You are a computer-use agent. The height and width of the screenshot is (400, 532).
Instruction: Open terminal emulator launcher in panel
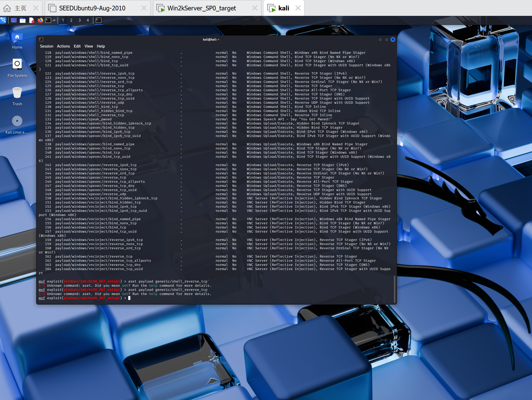coord(48,20)
